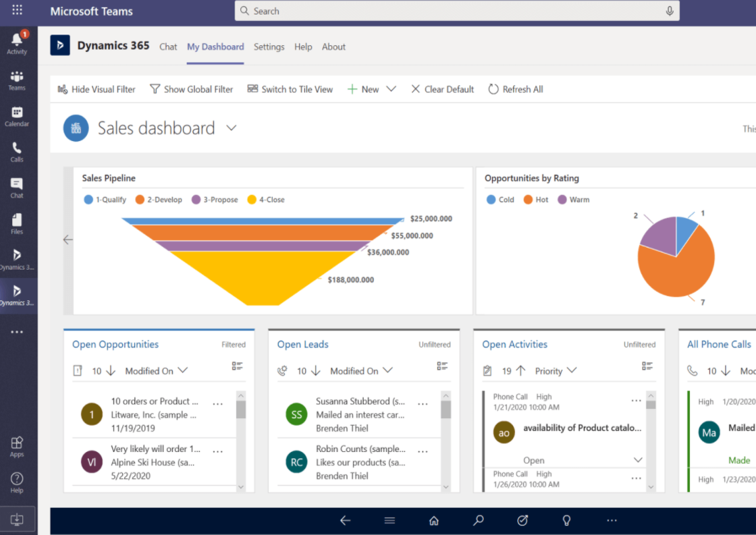Expand the New button dropdown arrow
The width and height of the screenshot is (756, 535).
point(391,89)
